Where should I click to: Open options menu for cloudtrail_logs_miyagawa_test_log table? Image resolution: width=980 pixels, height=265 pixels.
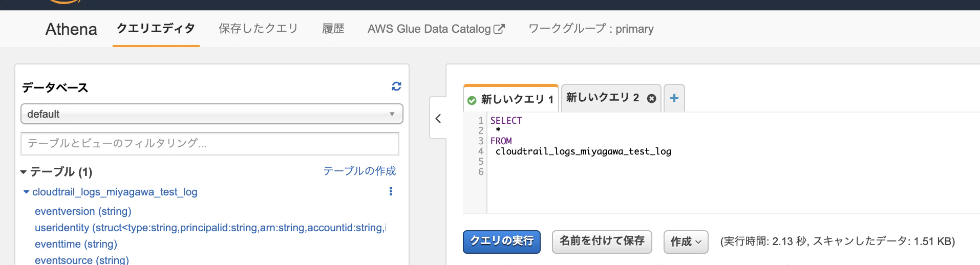(391, 191)
